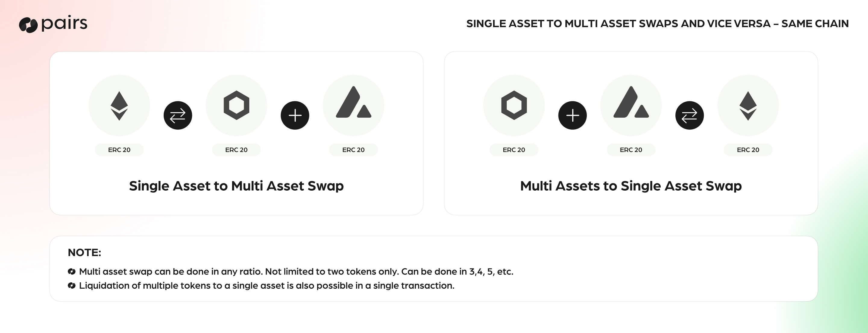The image size is (868, 333).
Task: Click the note starting with "Liquidation of multiple tokens"
Action: (266, 285)
